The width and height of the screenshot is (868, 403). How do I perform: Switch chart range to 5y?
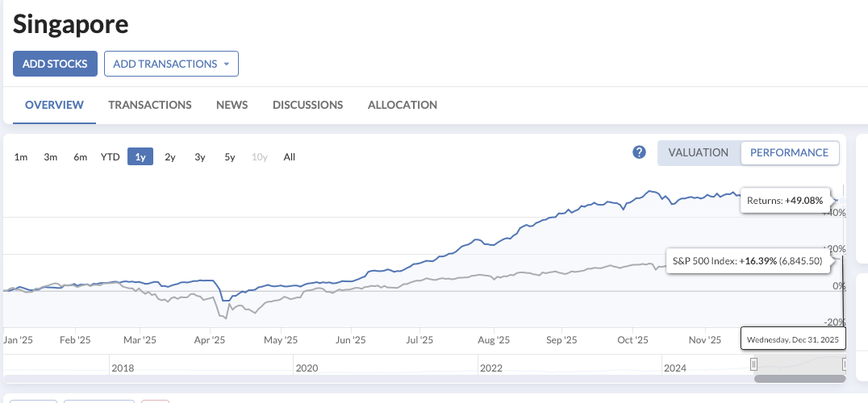coord(230,157)
